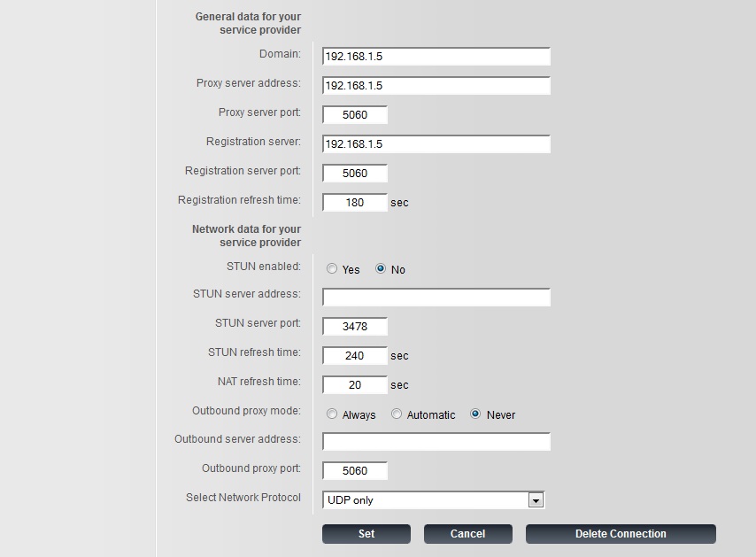The width and height of the screenshot is (756, 557).
Task: Edit the NAT refresh time field
Action: tap(355, 385)
